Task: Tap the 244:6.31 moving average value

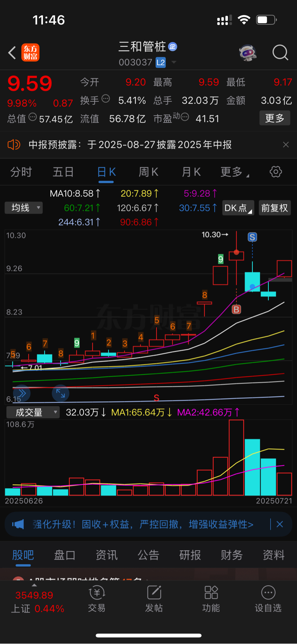Action: (79, 222)
